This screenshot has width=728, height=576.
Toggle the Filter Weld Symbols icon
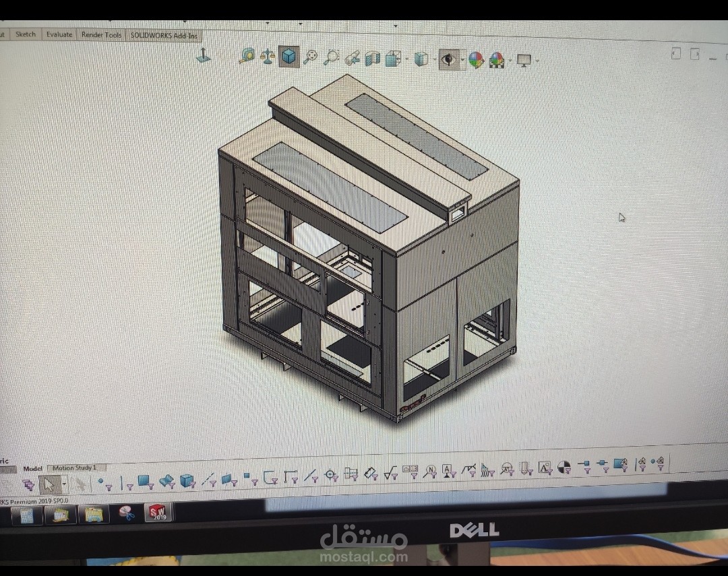point(469,470)
